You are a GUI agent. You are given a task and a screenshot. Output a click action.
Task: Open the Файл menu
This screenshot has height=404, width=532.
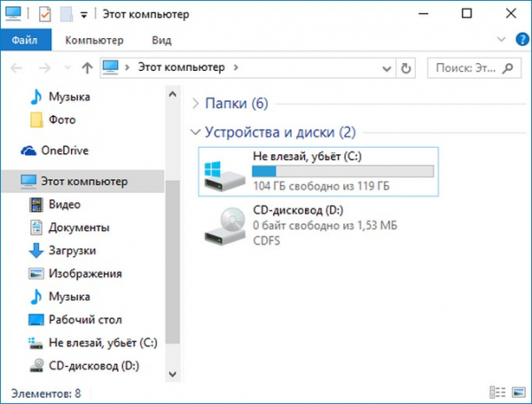26,40
